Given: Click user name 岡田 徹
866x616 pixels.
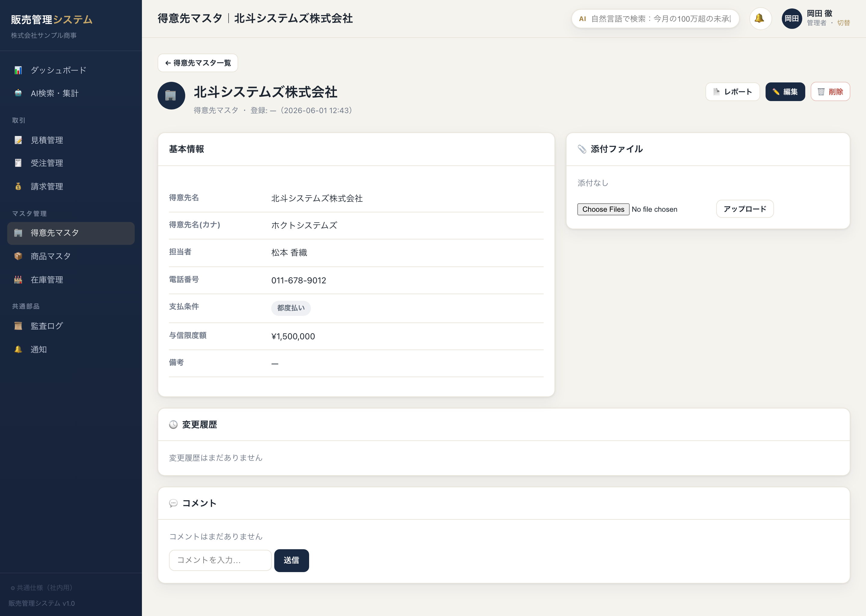Looking at the screenshot, I should pos(819,13).
